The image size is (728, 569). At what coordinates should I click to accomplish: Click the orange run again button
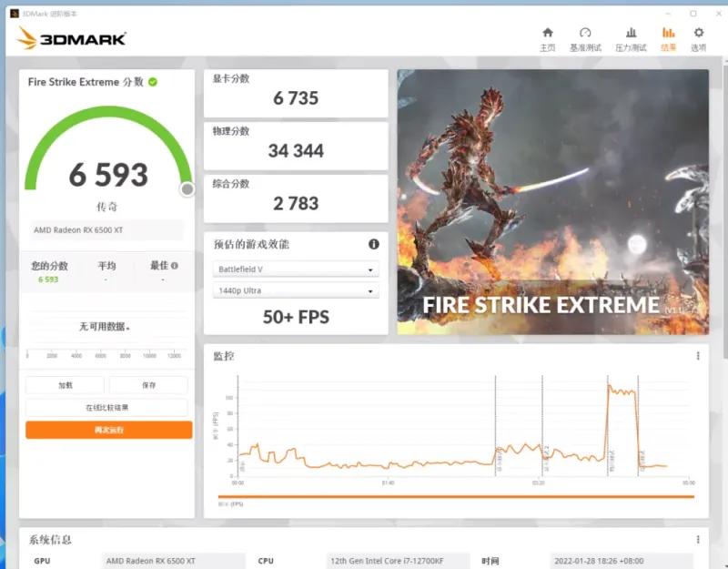coord(108,430)
